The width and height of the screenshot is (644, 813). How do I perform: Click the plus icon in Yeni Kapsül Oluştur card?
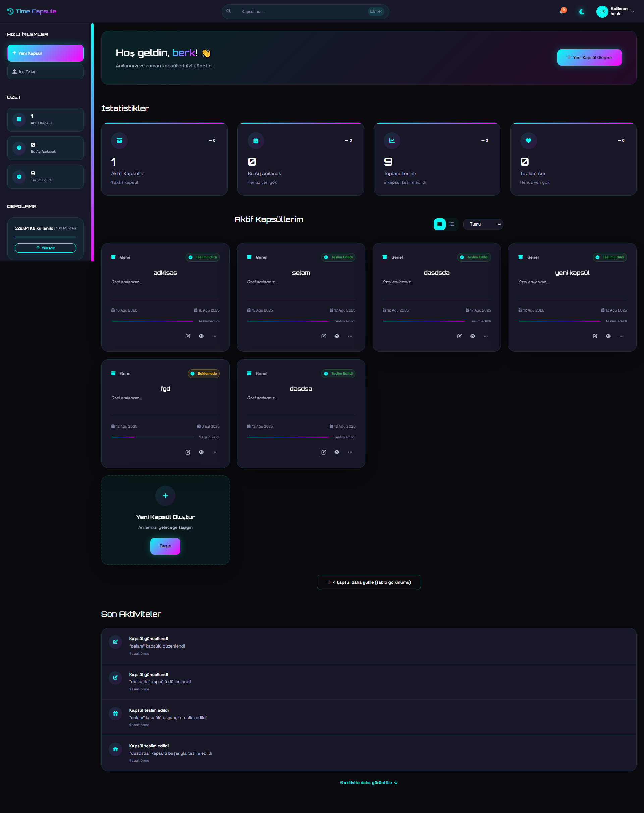coord(165,496)
